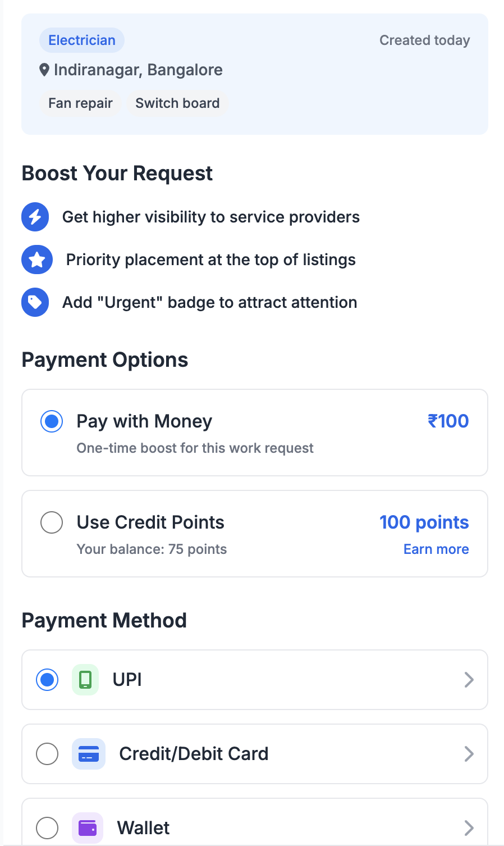This screenshot has height=846, width=504.
Task: Select the Pay with Money radio button
Action: tap(52, 421)
